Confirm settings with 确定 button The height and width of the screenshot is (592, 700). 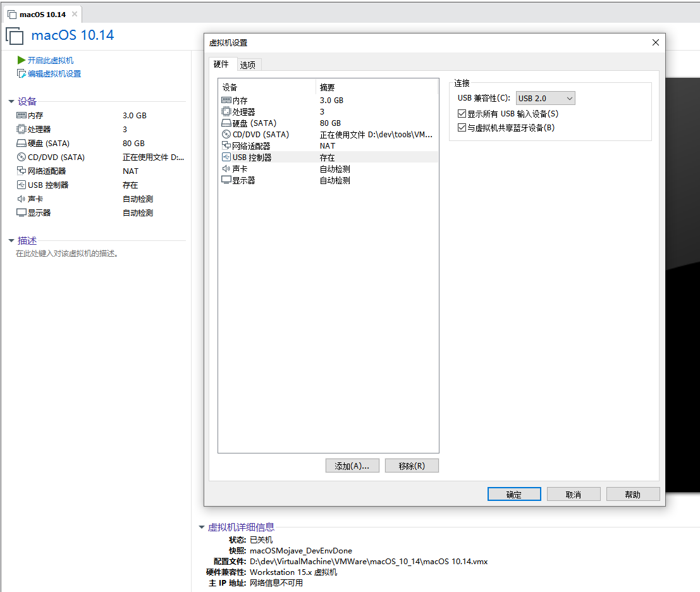point(514,494)
